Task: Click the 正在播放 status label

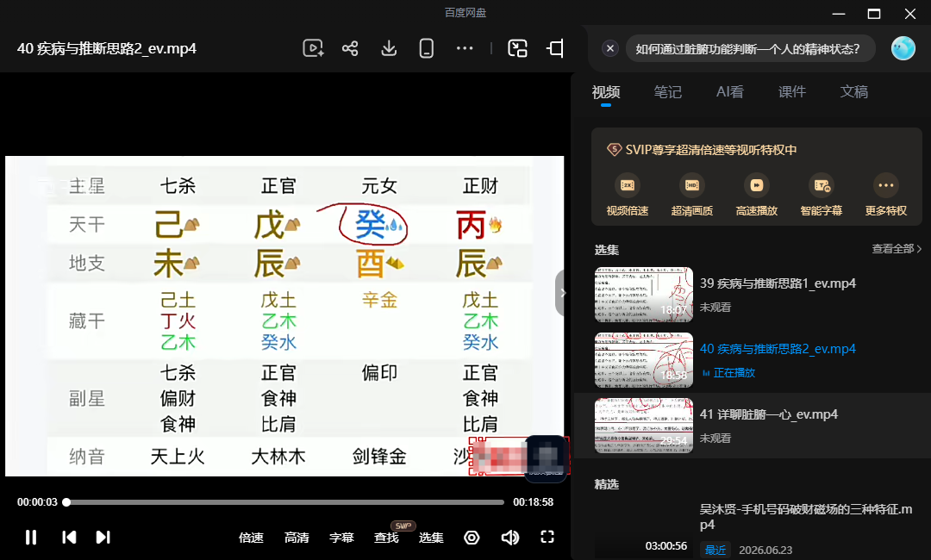Action: click(734, 372)
